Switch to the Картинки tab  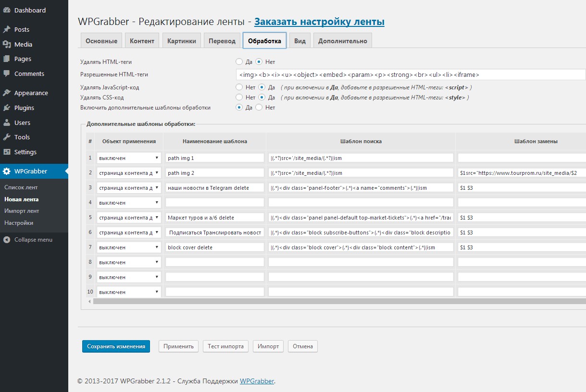click(x=182, y=41)
